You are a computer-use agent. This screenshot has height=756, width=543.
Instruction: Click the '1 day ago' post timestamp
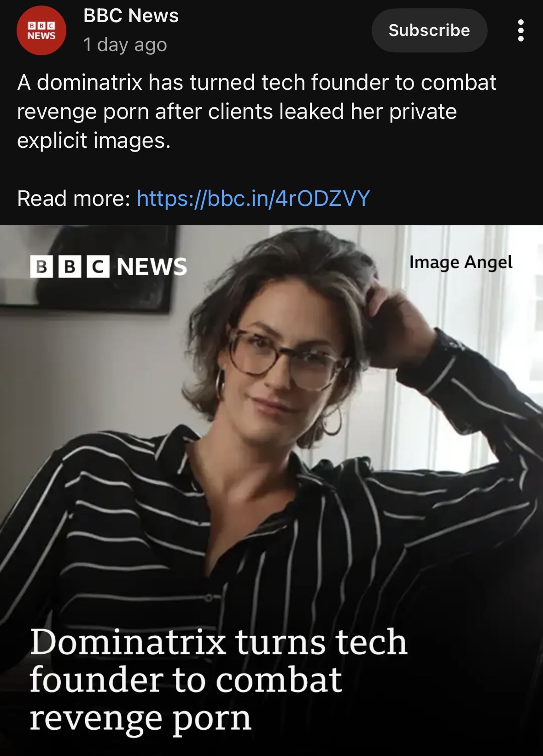point(125,45)
